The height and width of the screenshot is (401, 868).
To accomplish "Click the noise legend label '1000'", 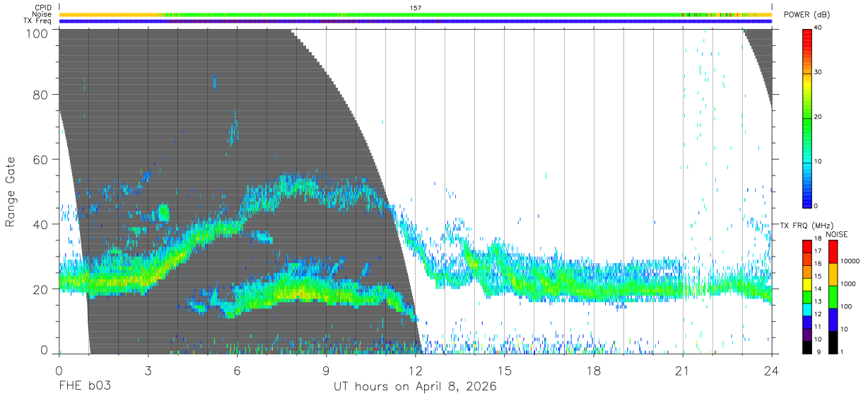I will pyautogui.click(x=847, y=284).
